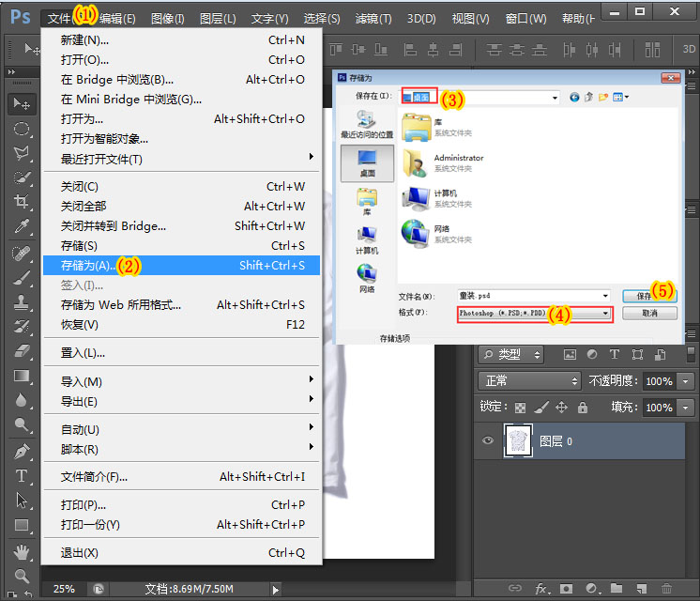Select the Eraser tool
This screenshot has height=601, width=700.
(22, 351)
